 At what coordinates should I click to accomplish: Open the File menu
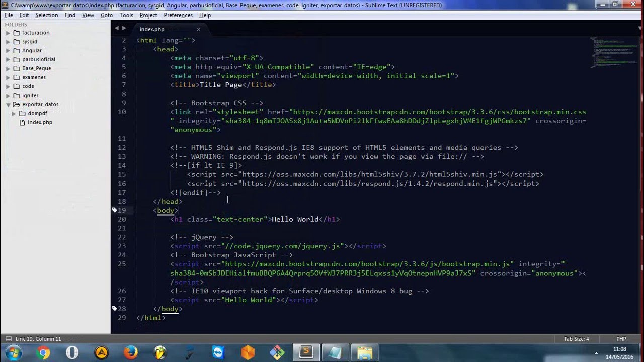(x=9, y=15)
